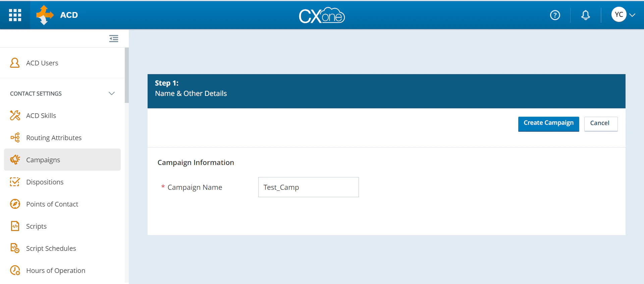Click the Campaigns megaphone icon

(15, 160)
